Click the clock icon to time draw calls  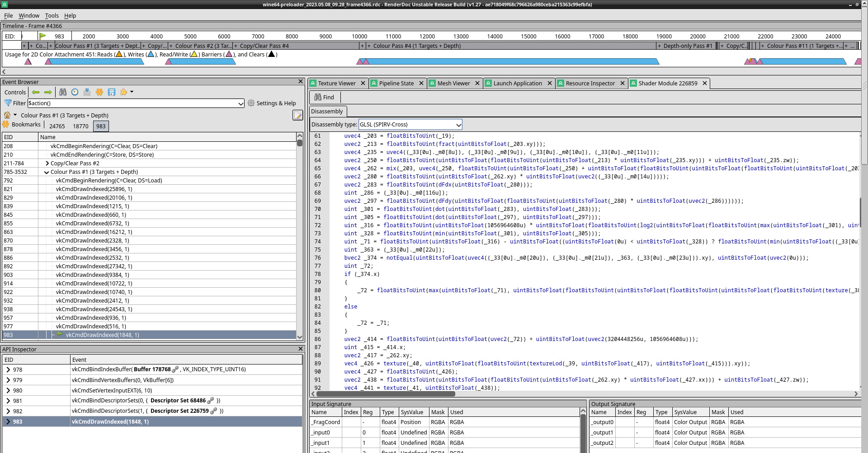75,92
